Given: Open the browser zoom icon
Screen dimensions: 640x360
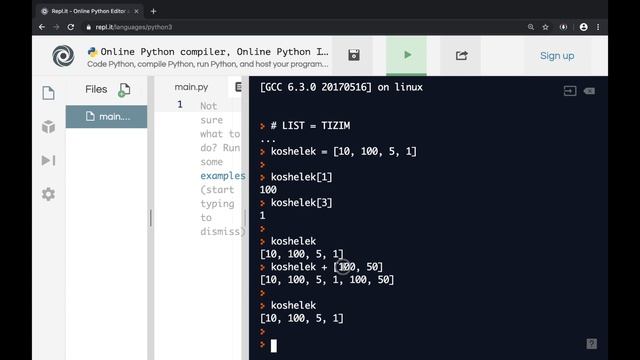Looking at the screenshot, I should [x=531, y=27].
